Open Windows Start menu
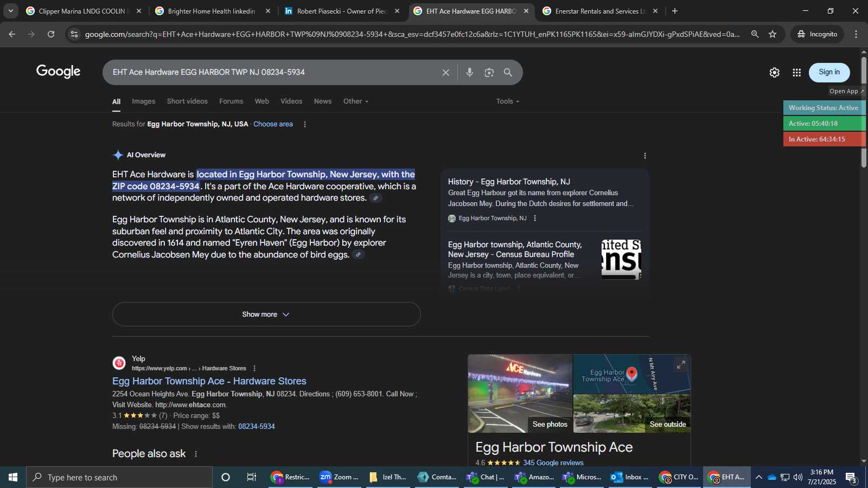 [13, 477]
